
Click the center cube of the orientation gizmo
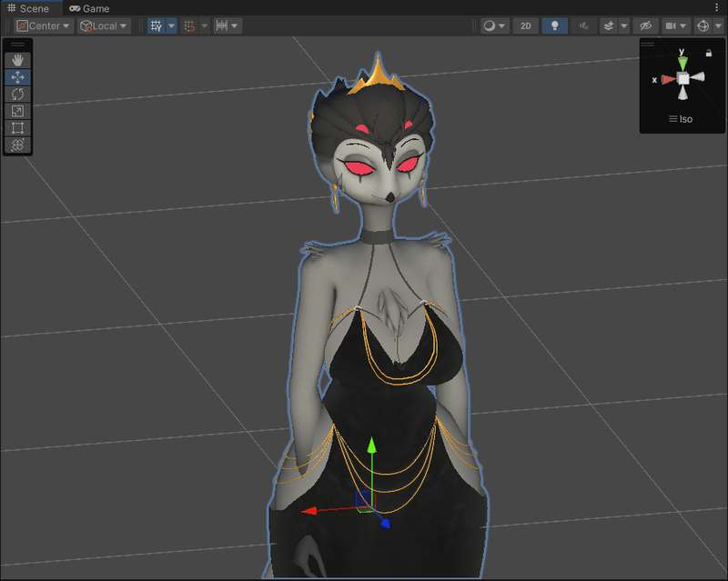click(x=683, y=78)
